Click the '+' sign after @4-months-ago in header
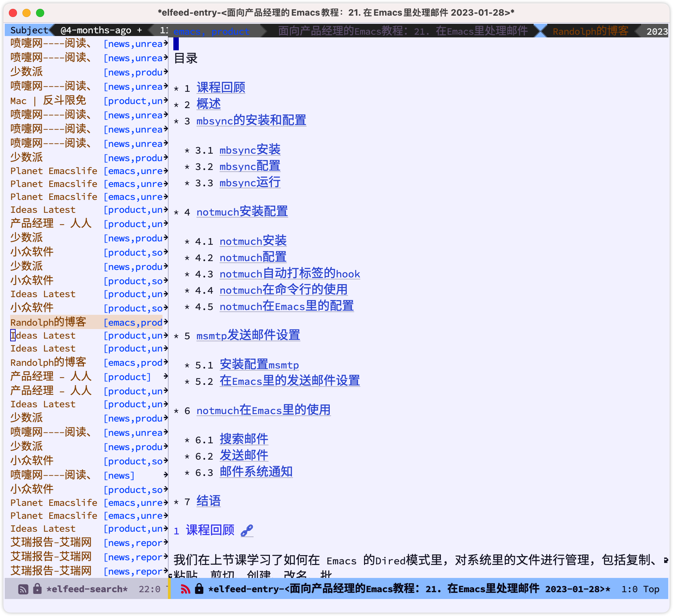This screenshot has height=616, width=673. click(139, 30)
